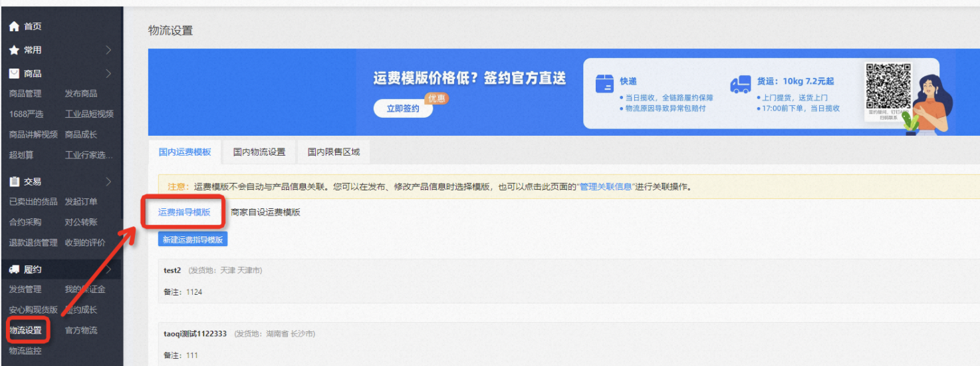980x366 pixels.
Task: Open 商品成长 in sidebar
Action: pos(81,134)
